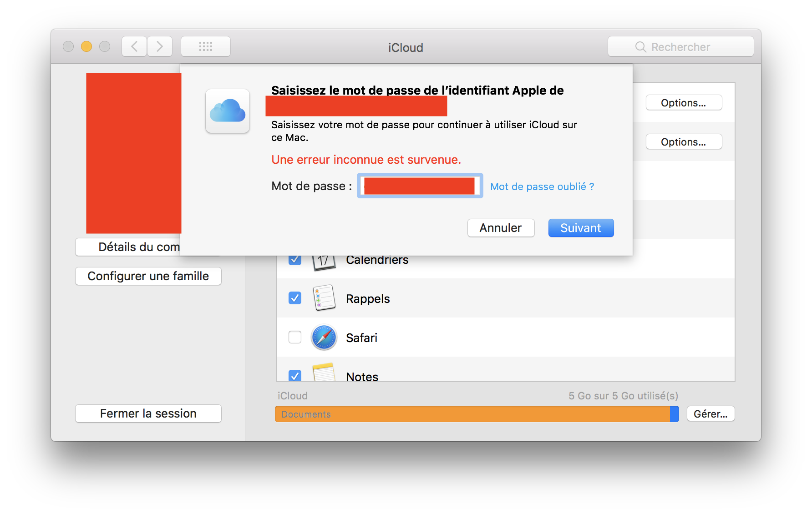Click Fermer la session button
This screenshot has height=514, width=812.
coord(148,413)
